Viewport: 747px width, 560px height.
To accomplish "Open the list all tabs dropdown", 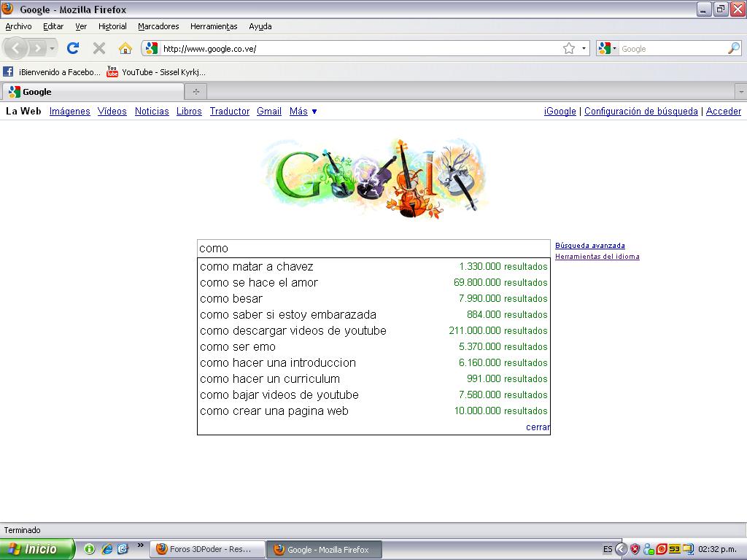I will (x=741, y=91).
